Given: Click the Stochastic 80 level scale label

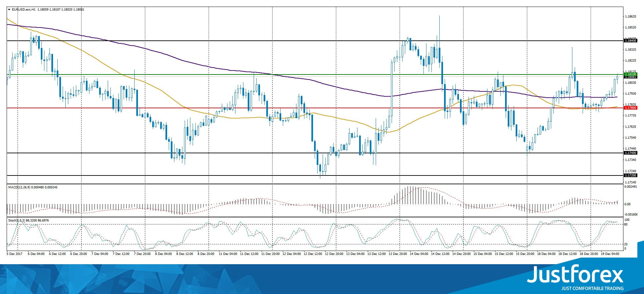Looking at the screenshot, I should click(626, 224).
